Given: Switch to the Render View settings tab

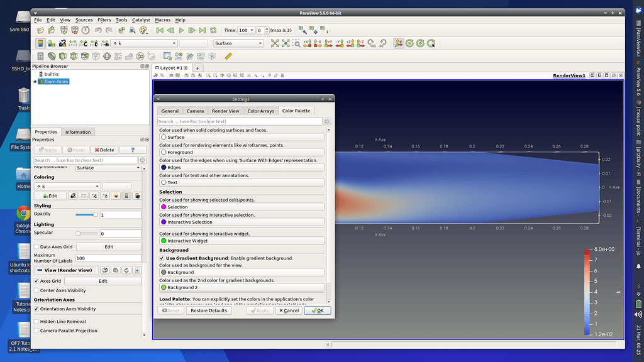Looking at the screenshot, I should click(x=226, y=111).
